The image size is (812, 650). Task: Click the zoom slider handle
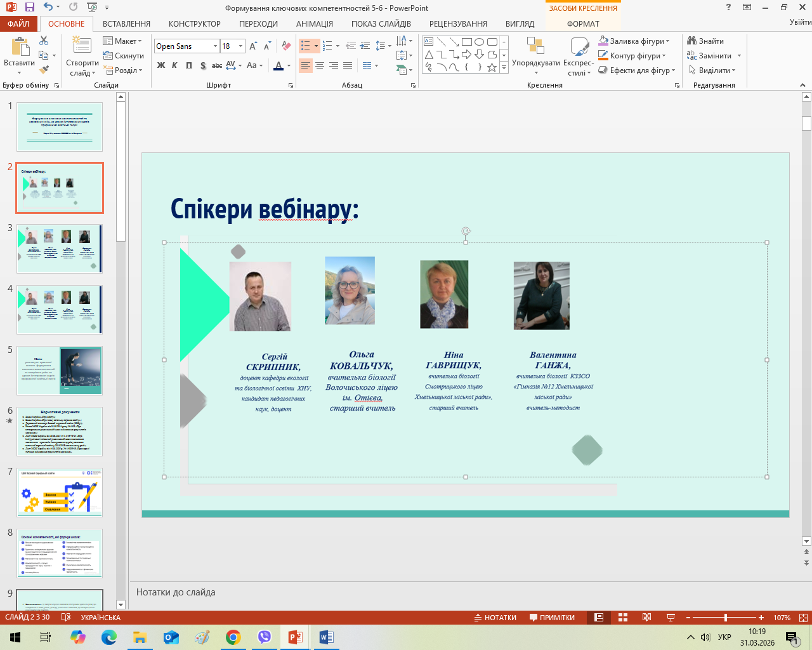pyautogui.click(x=726, y=618)
